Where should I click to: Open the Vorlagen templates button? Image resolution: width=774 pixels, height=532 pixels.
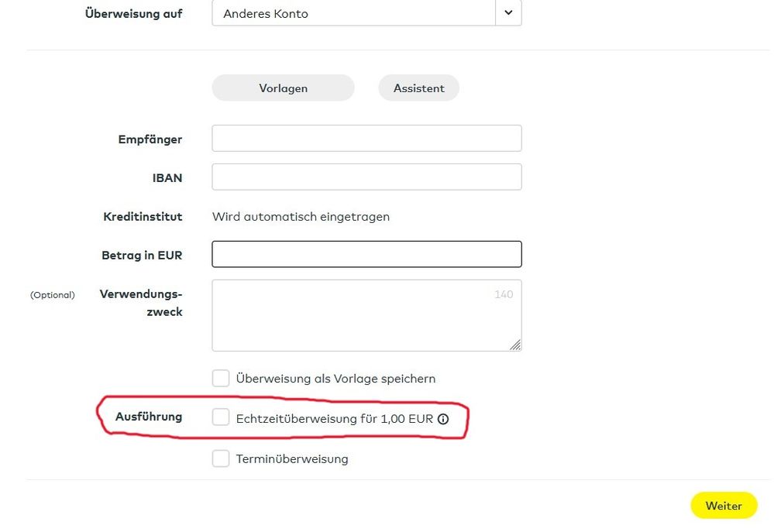[283, 88]
